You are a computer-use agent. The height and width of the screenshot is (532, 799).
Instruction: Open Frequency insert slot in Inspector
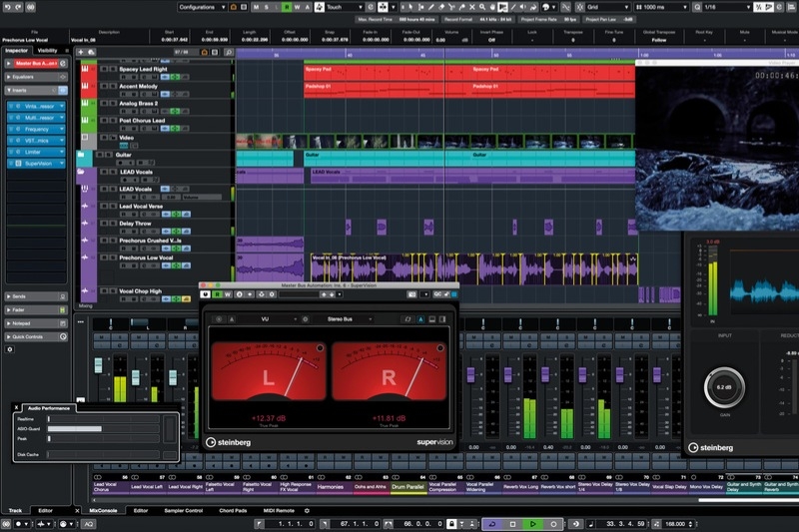[37, 129]
